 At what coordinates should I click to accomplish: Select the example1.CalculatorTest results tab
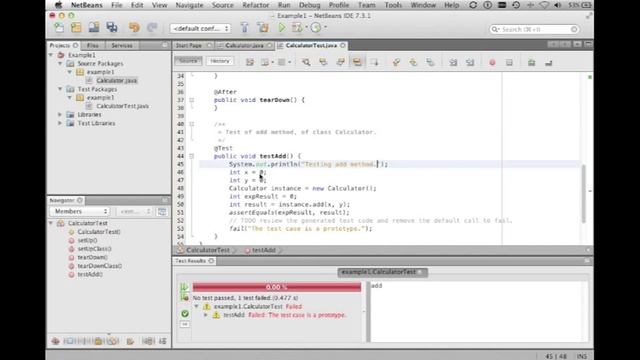(x=382, y=272)
